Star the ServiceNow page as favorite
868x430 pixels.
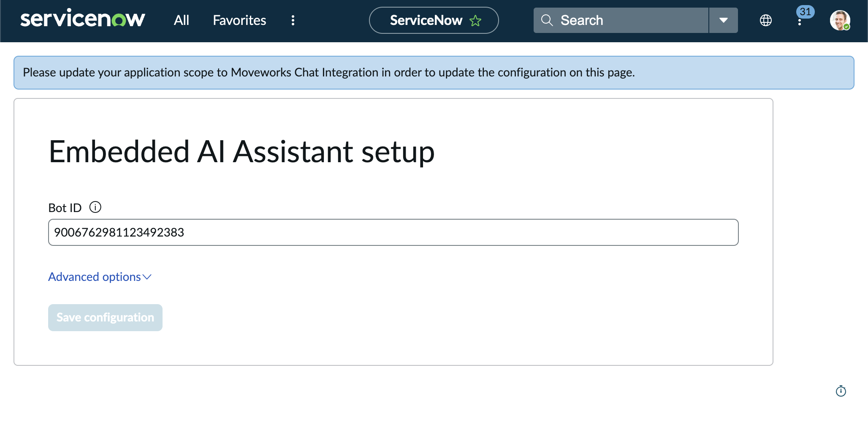(x=475, y=20)
